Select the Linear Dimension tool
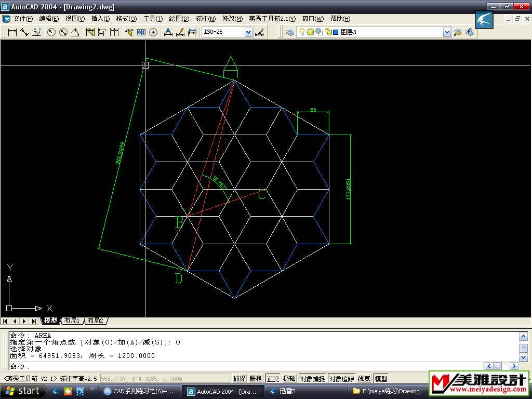The height and width of the screenshot is (399, 532). 12,32
